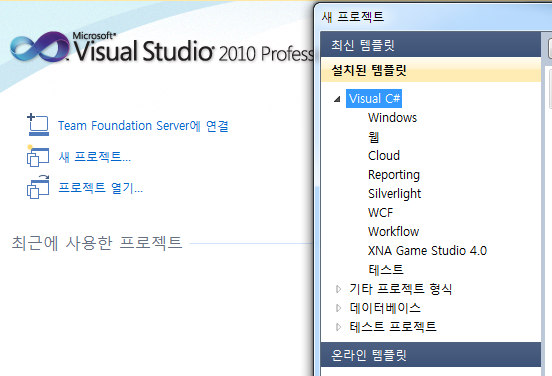This screenshot has width=552, height=376.
Task: Open the 'Team Foundation Server에 연결' link
Action: (143, 126)
